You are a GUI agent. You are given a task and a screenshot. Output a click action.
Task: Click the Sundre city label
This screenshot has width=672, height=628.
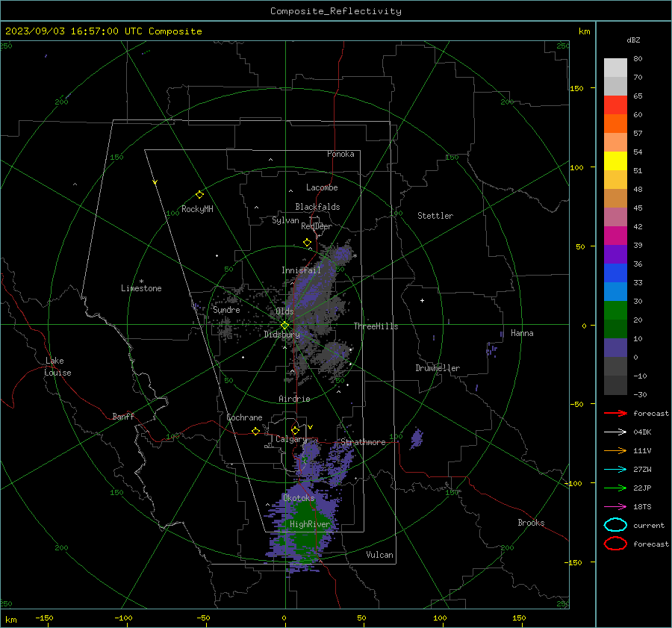pos(226,310)
